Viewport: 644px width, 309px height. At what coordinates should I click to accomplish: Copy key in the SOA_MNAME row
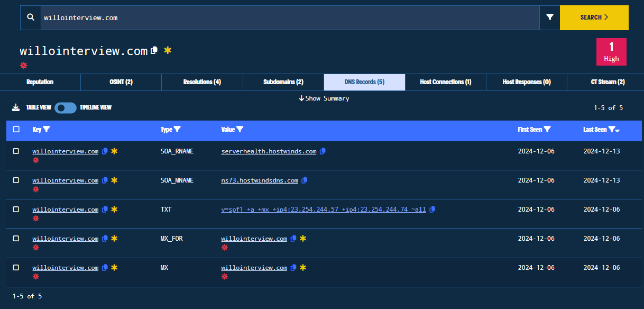click(x=105, y=180)
